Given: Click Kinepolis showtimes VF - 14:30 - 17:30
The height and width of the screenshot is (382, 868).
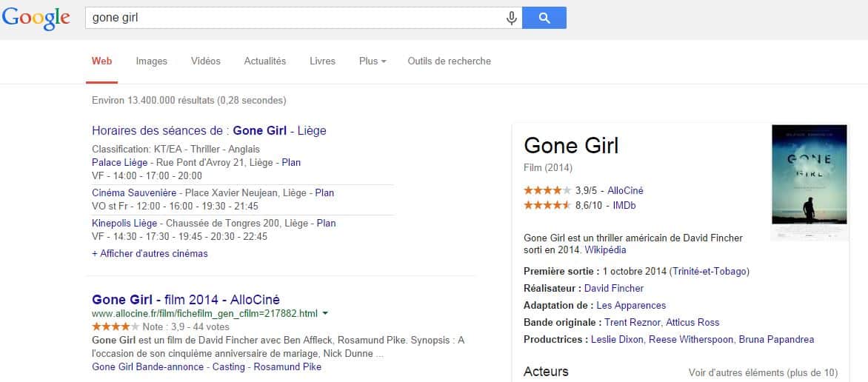Looking at the screenshot, I should [179, 236].
